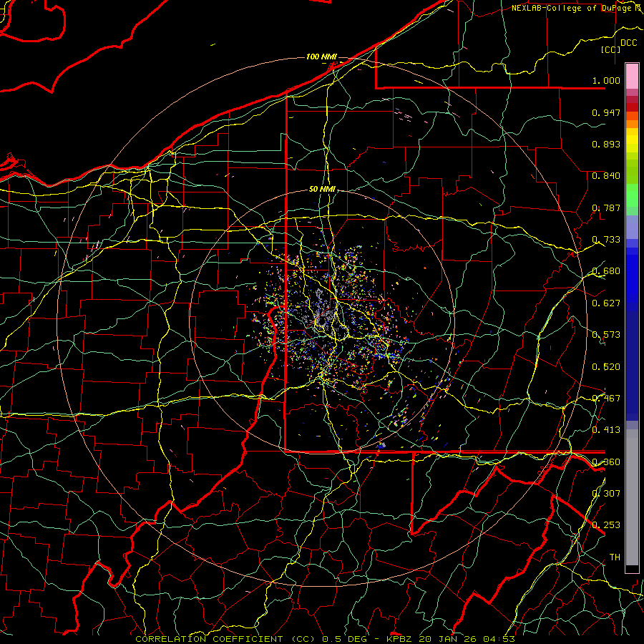Click the 0.680 legend value
This screenshot has height=644, width=644.
[606, 271]
